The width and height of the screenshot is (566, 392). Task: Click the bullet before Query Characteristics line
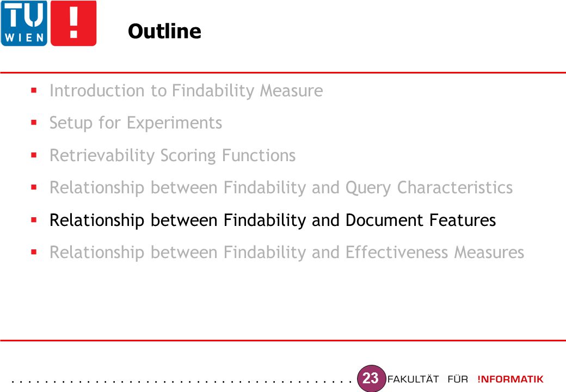(x=34, y=187)
